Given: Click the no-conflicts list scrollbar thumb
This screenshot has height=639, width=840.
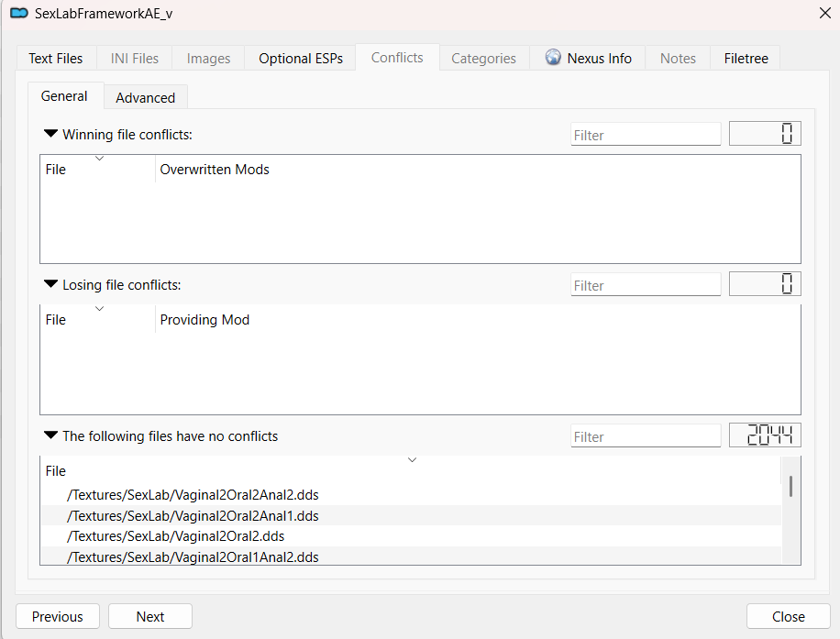Looking at the screenshot, I should coord(790,486).
